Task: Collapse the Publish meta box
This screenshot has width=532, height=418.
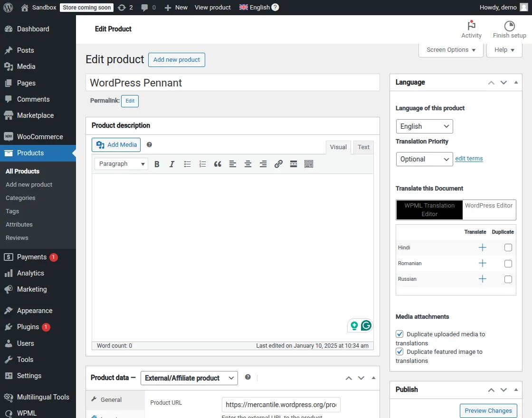Action: (516, 389)
